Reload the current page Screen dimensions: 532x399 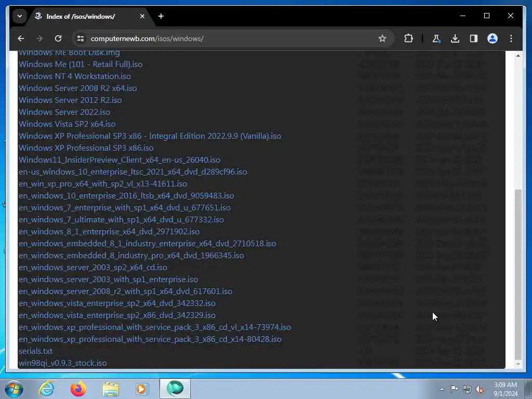click(58, 38)
